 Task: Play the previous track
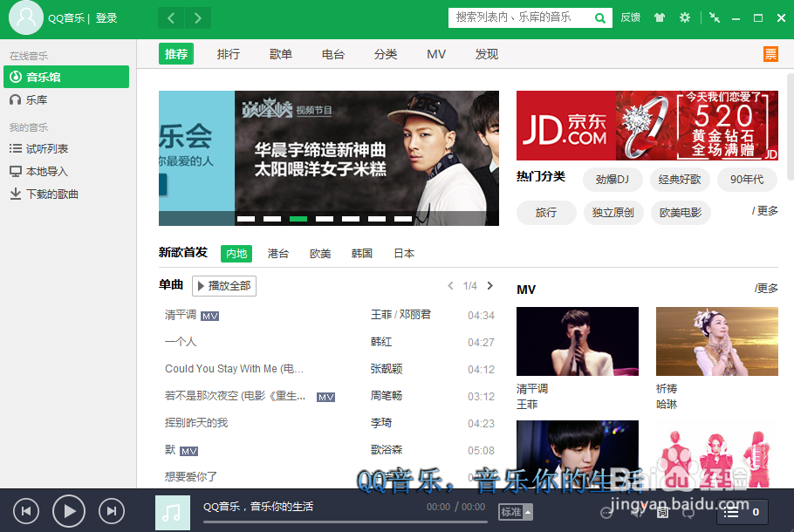26,511
